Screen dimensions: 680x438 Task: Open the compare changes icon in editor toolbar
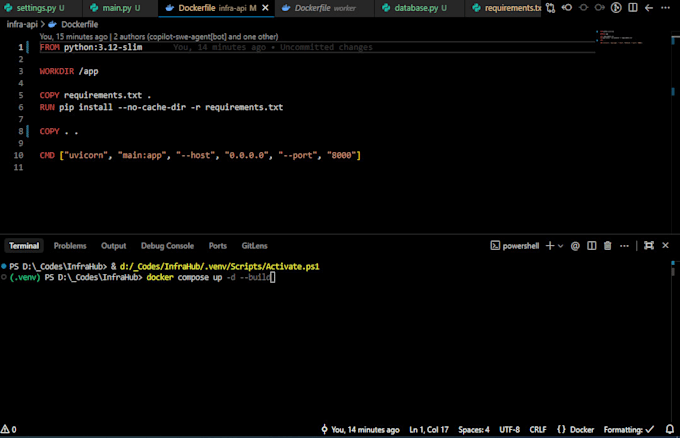(550, 8)
